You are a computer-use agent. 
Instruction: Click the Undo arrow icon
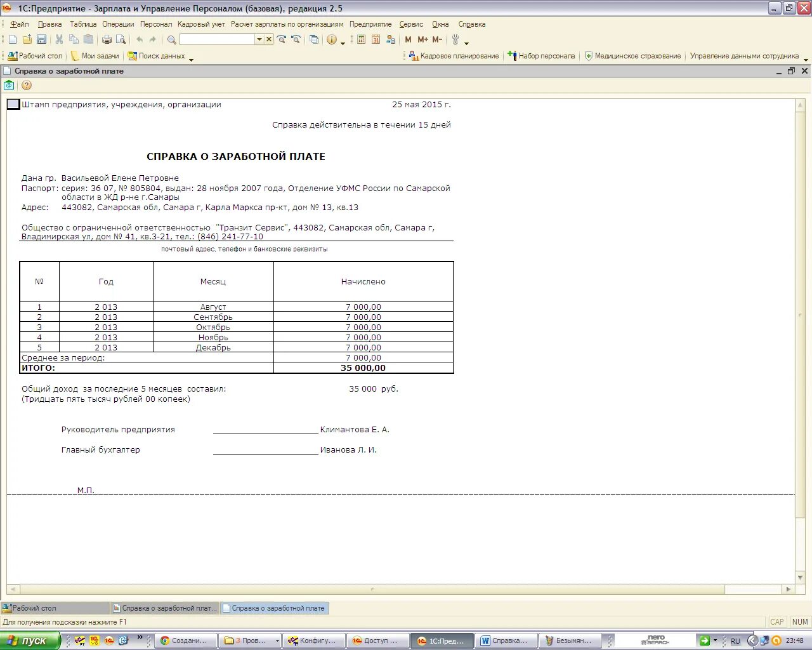(140, 39)
